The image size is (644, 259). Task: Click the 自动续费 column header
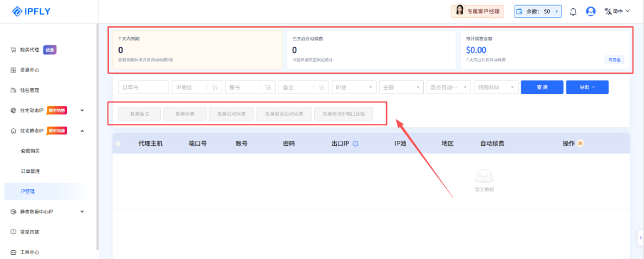492,144
